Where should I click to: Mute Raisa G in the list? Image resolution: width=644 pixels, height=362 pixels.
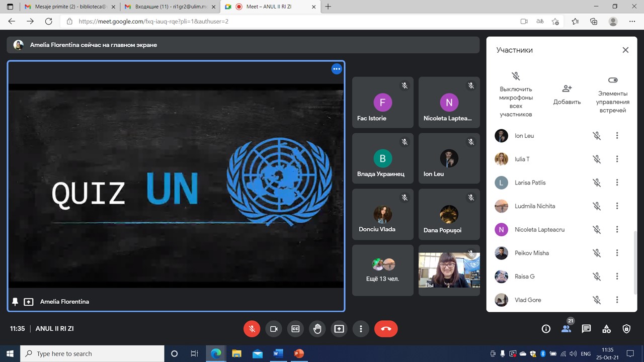tap(597, 277)
